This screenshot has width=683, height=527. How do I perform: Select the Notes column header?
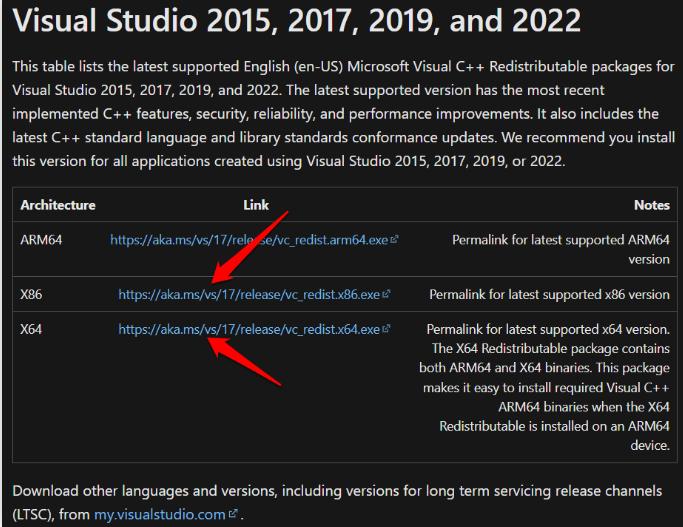tap(652, 205)
